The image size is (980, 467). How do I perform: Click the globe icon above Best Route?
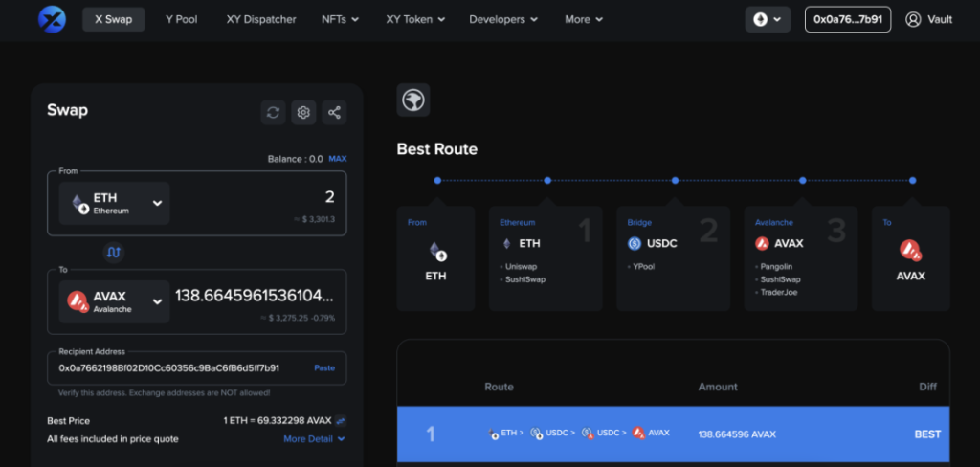click(x=413, y=100)
